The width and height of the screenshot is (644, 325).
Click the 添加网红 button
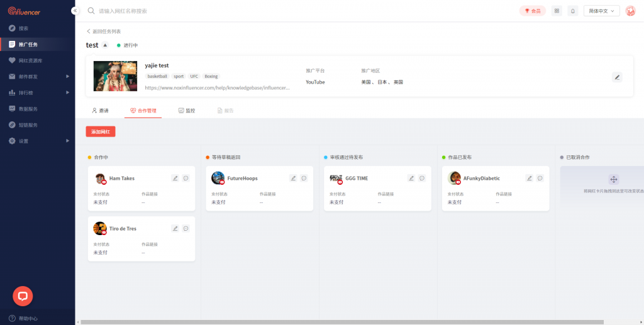[x=101, y=131]
